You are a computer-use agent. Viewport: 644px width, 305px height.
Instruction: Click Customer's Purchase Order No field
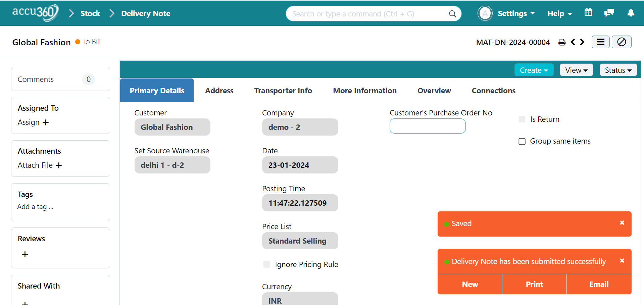[x=428, y=126]
